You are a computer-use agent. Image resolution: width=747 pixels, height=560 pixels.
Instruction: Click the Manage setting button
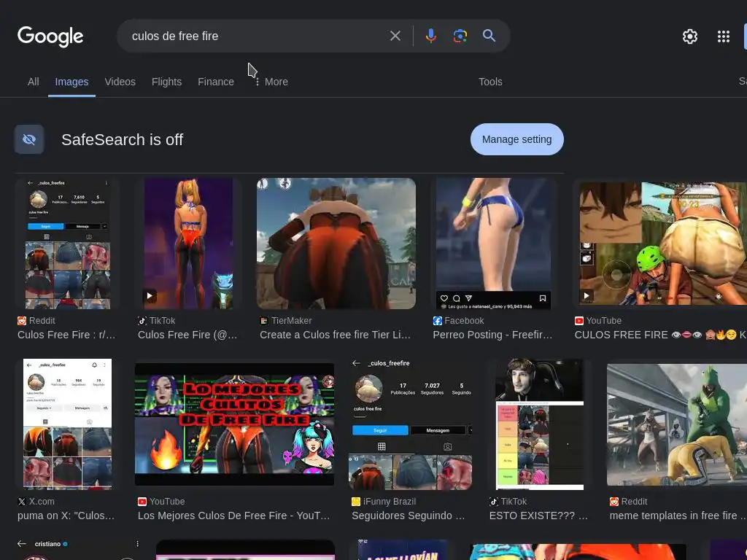(x=517, y=139)
